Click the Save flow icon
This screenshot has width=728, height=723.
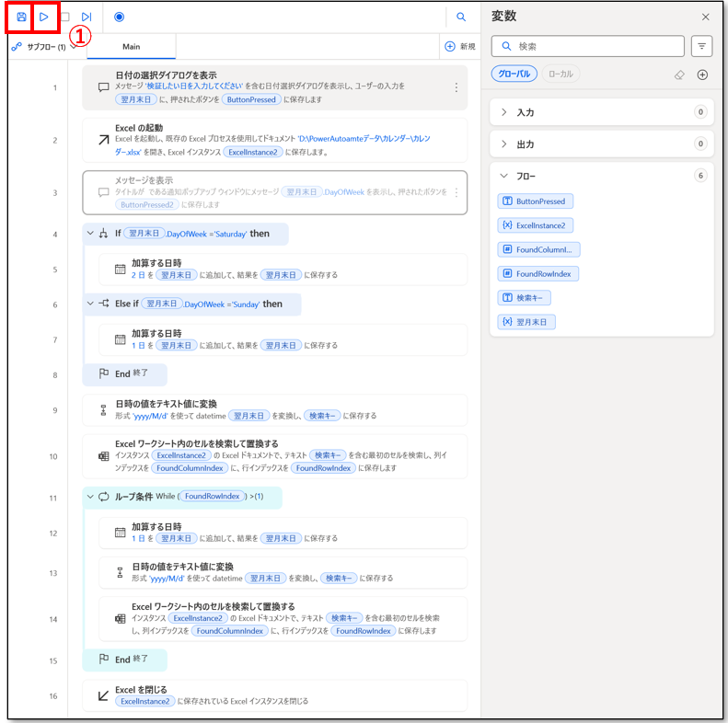(x=21, y=17)
